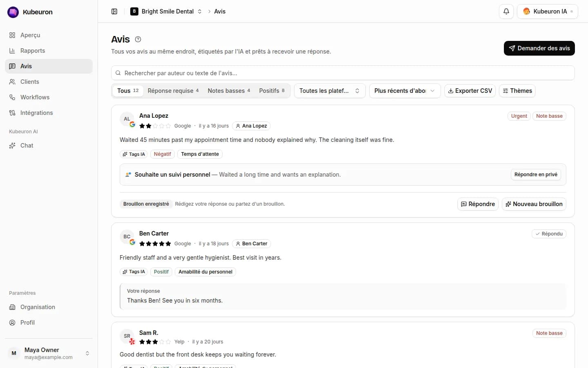
Task: Click the Ana Lopez customer chip
Action: coord(251,126)
